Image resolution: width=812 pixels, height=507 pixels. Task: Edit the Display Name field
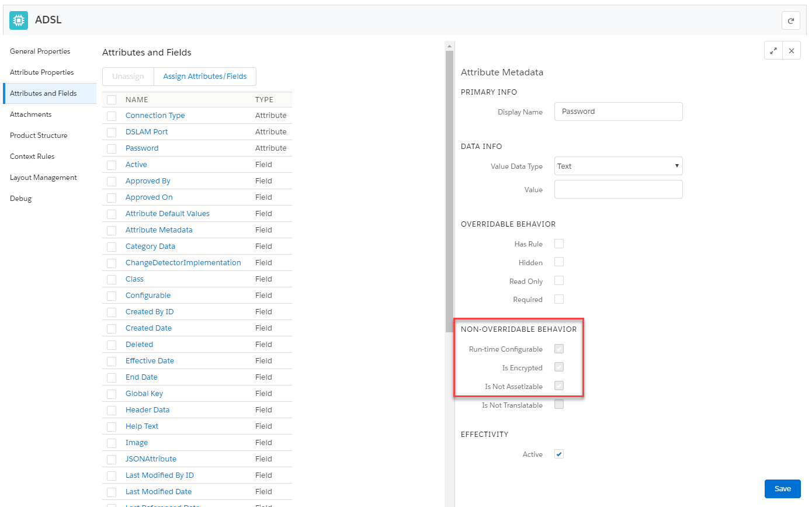[618, 112]
